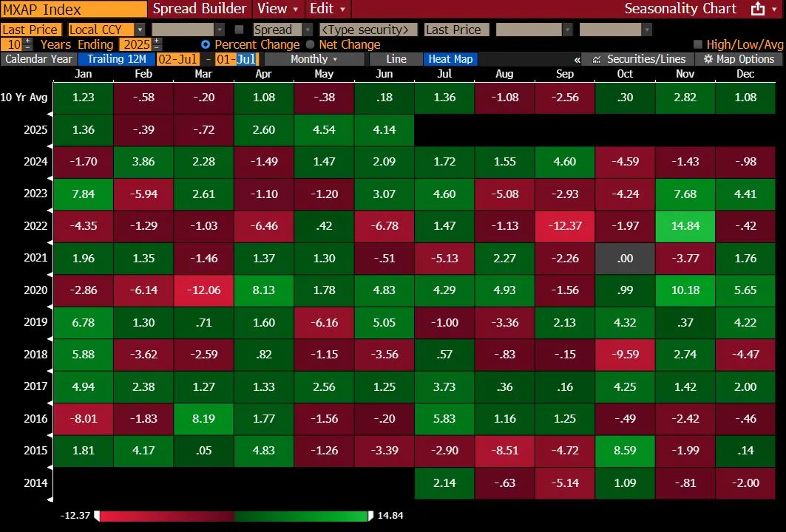786x532 pixels.
Task: Click left handle at -12.37 on scale
Action: click(x=97, y=516)
